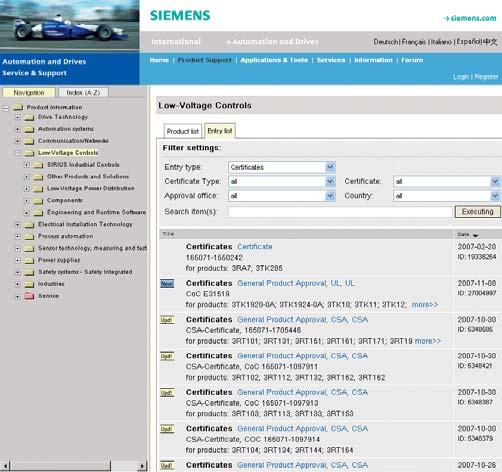This screenshot has width=502, height=472.
Task: Open General Product Approval, UL, UL link
Action: pos(296,283)
